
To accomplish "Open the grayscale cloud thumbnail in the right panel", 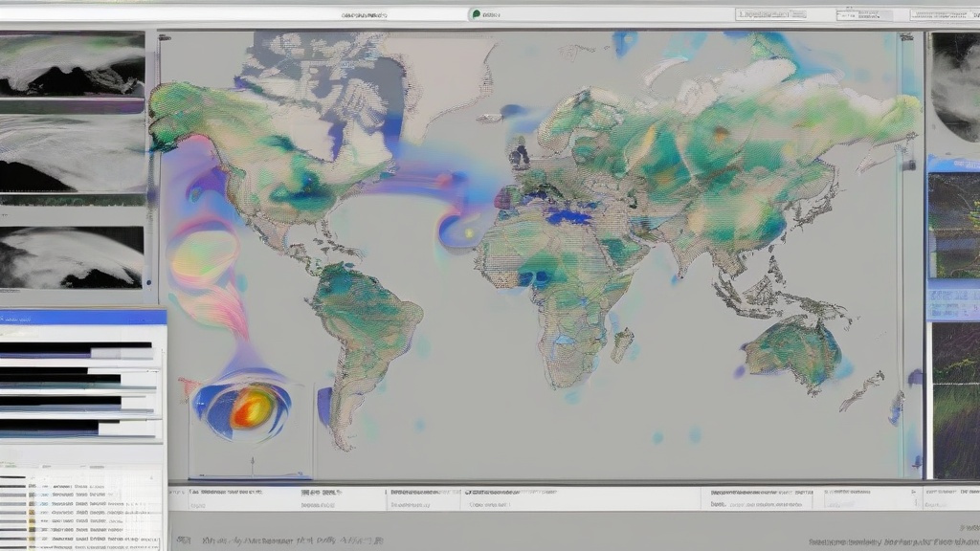I will point(955,86).
